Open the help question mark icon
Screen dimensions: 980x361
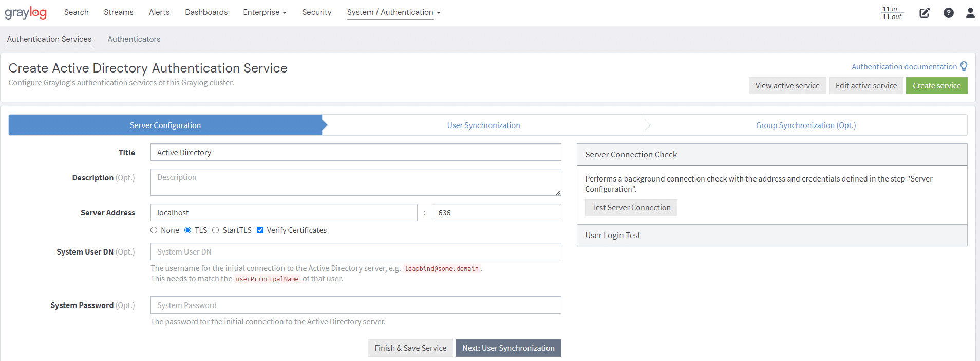(949, 13)
